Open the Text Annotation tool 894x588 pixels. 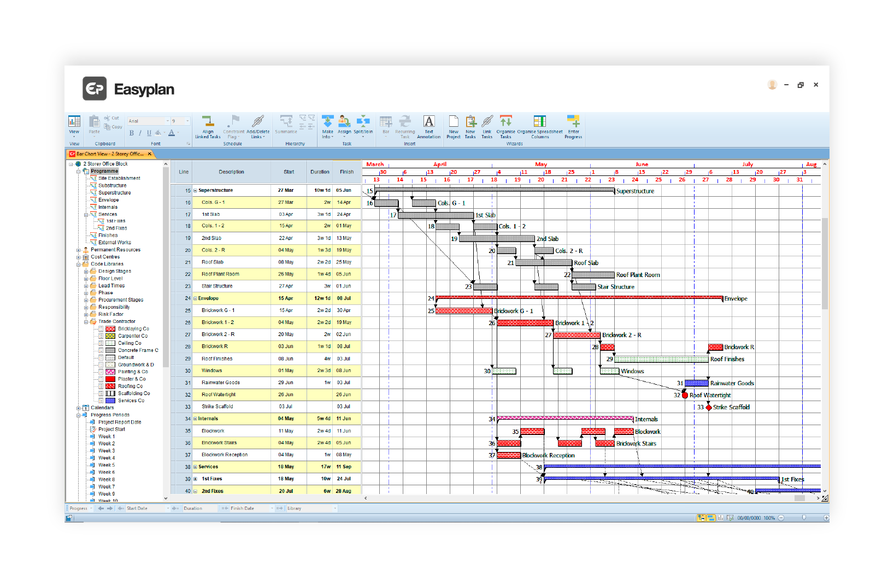click(429, 126)
